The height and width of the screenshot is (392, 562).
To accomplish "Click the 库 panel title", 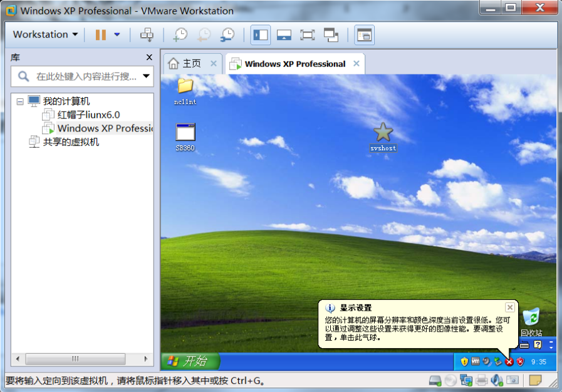I will tap(16, 58).
